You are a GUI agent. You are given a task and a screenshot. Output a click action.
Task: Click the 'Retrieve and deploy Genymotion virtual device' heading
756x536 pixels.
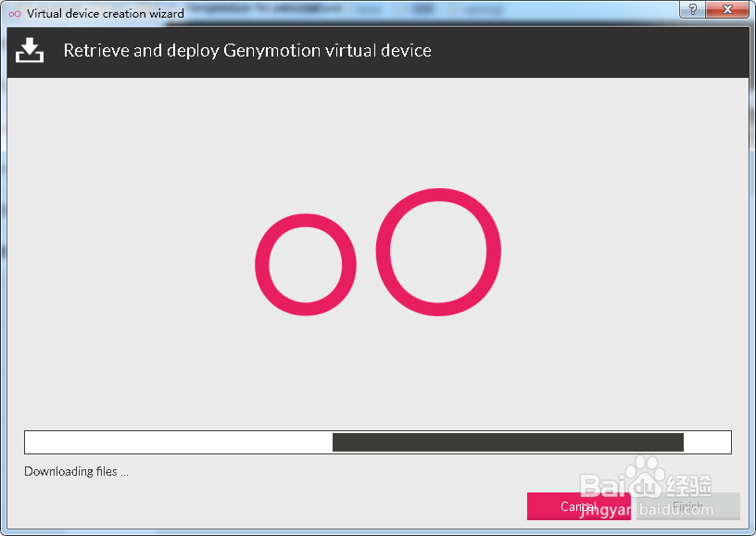coord(247,51)
